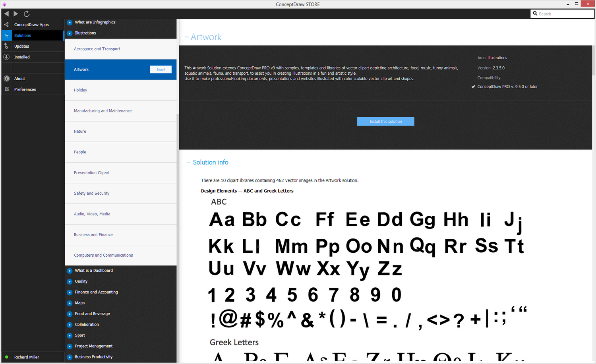Expand the Collaboration section
This screenshot has height=364, width=596.
[70, 325]
